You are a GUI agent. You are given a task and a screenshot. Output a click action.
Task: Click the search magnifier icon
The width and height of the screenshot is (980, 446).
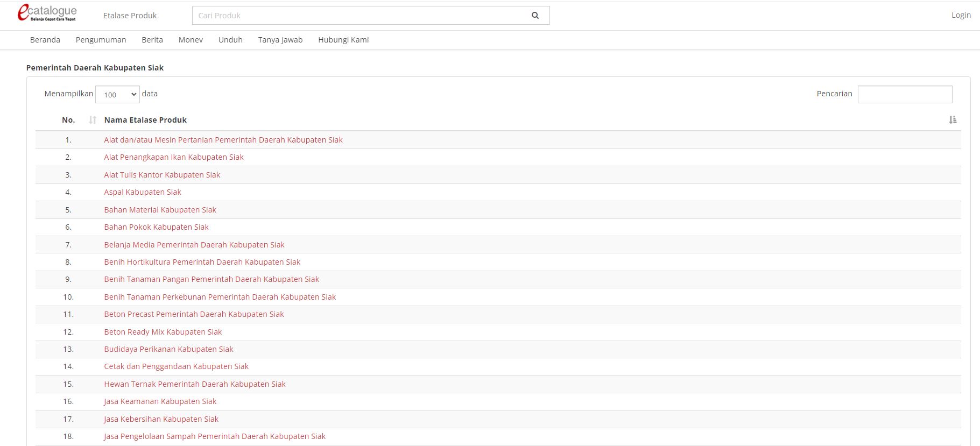click(535, 16)
